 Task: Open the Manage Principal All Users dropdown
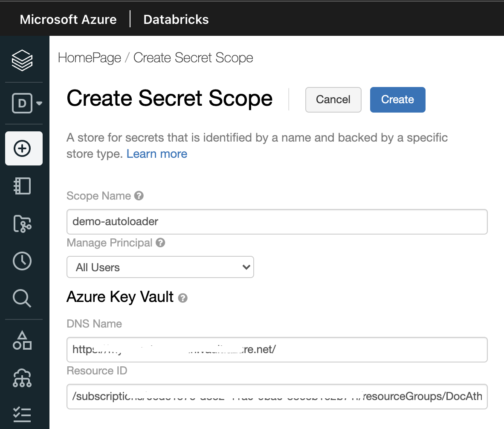point(160,267)
